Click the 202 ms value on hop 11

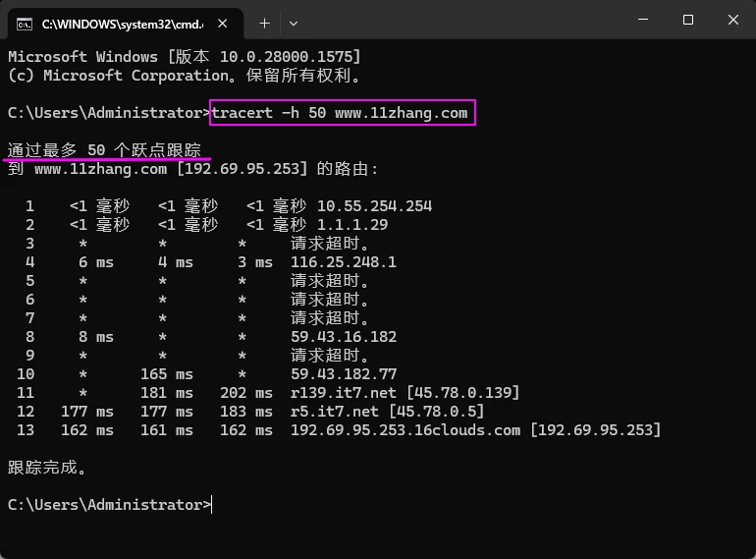pos(246,393)
